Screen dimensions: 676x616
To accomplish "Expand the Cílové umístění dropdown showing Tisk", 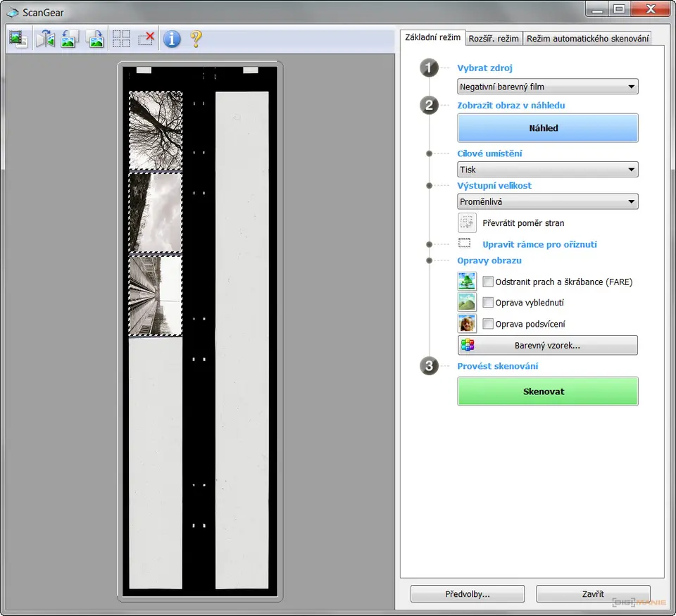I will coord(547,170).
